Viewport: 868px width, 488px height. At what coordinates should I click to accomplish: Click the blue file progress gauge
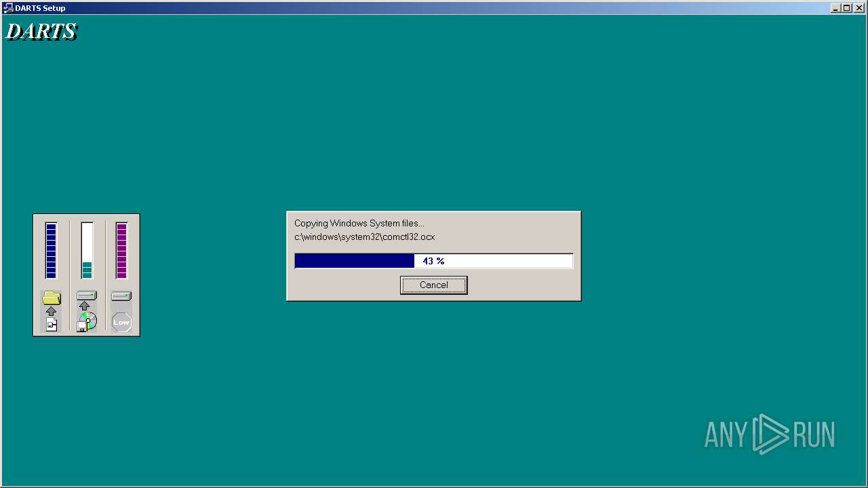(51, 250)
